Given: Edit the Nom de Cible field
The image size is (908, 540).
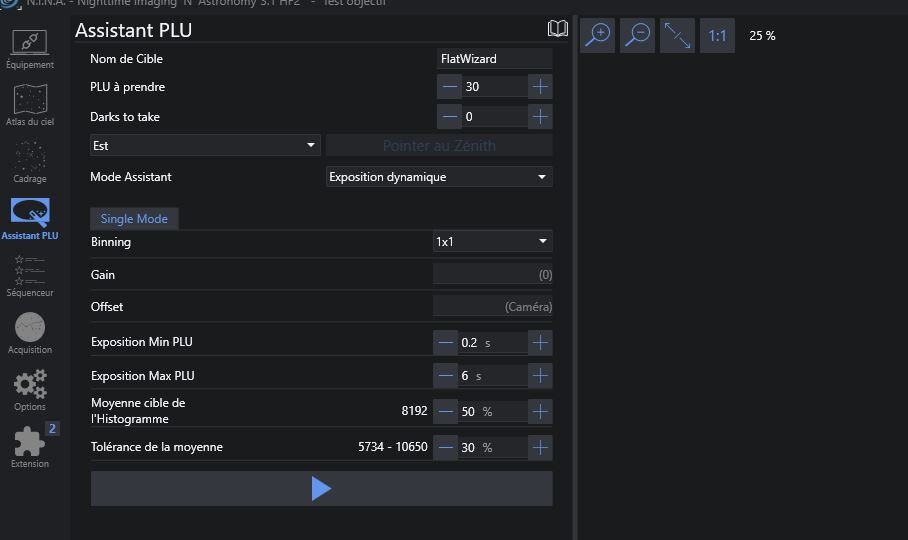Looking at the screenshot, I should point(495,58).
